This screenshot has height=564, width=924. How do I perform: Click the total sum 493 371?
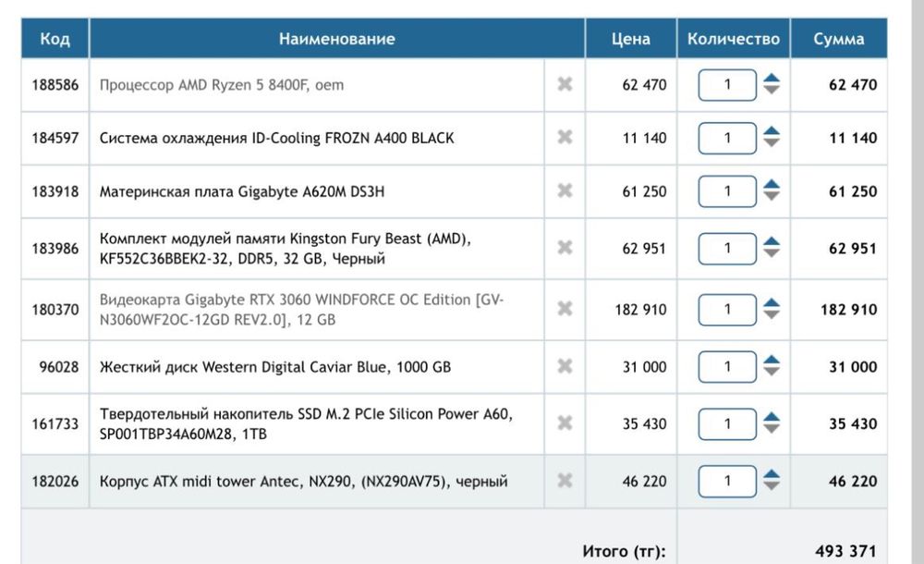tap(846, 551)
